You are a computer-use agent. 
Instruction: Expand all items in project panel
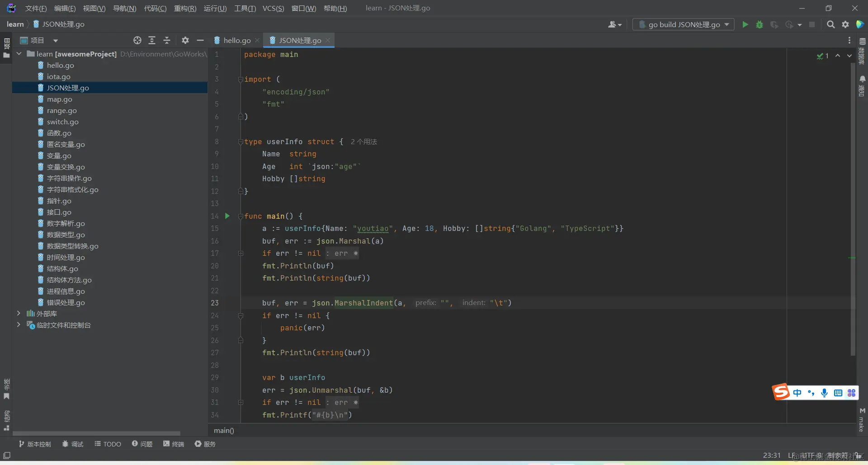[x=152, y=40]
